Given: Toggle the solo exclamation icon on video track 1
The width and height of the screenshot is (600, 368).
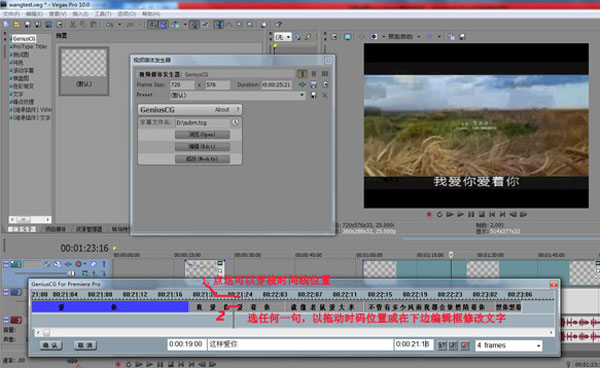Looking at the screenshot, I should pos(104,264).
